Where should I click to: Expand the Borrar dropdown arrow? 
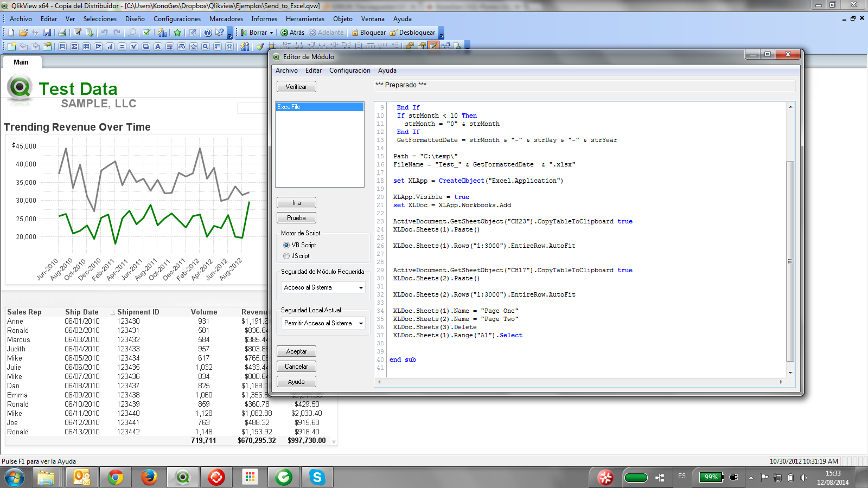[271, 33]
